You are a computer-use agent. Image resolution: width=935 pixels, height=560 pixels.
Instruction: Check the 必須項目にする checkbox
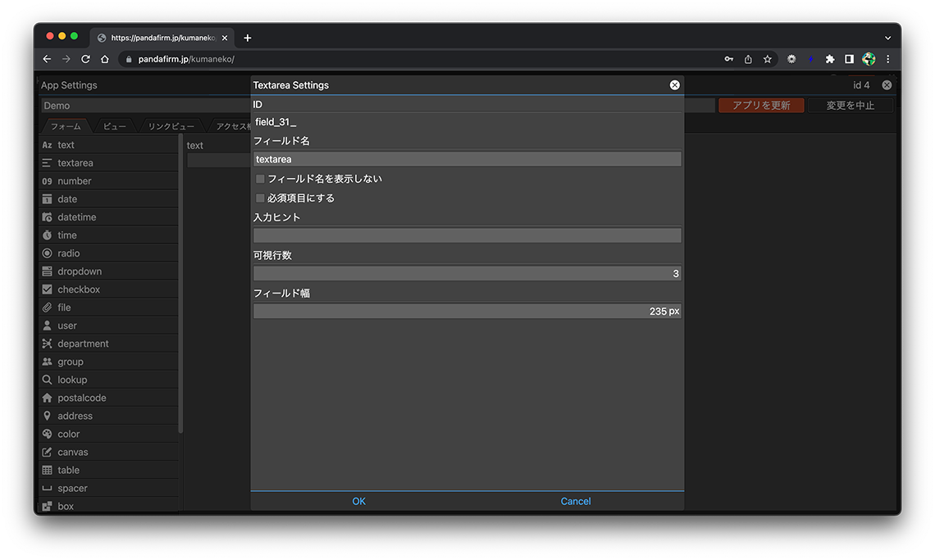coord(260,198)
